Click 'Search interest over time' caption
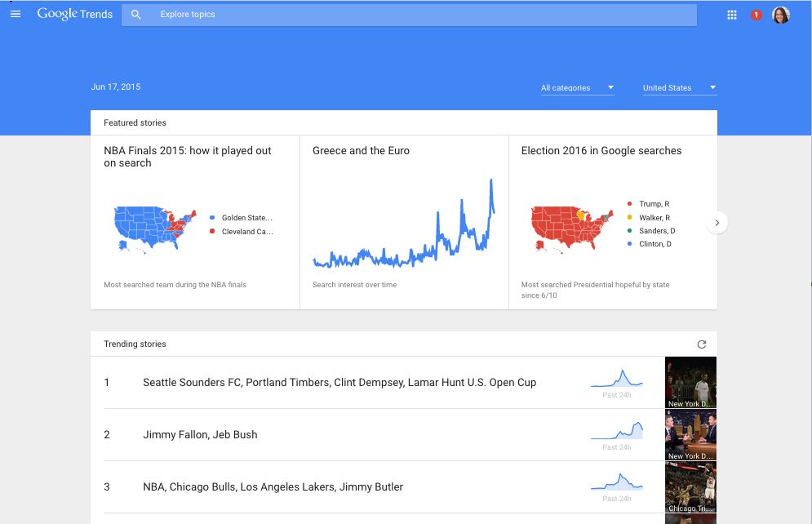This screenshot has width=812, height=524. 355,285
